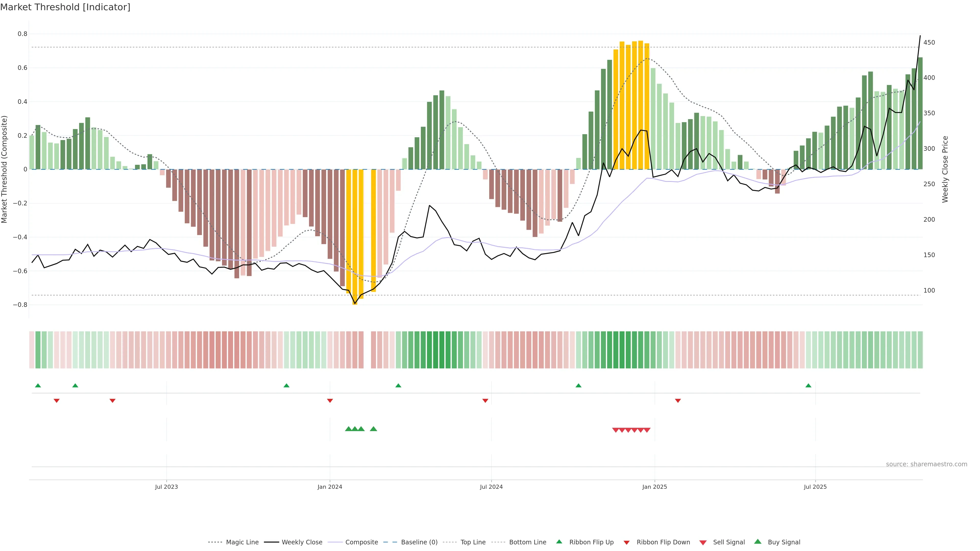Viewport: 980px width, 551px height.
Task: Toggle the Magic Line legend entry
Action: 242,542
